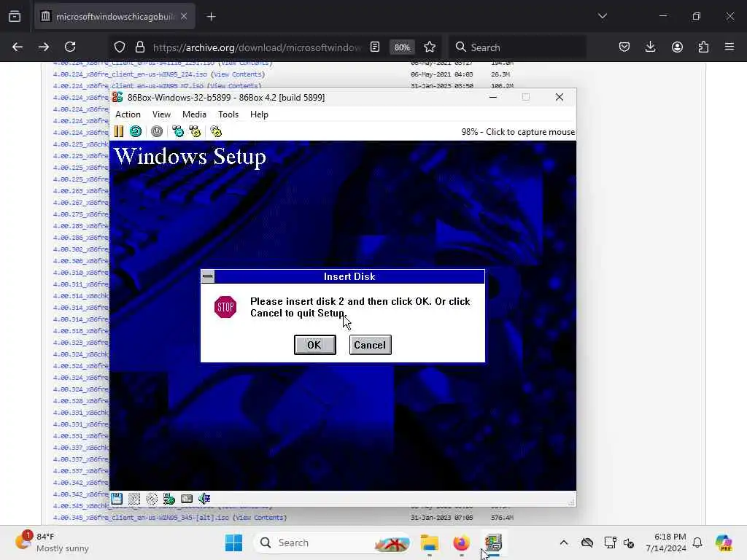
Task: Click the archive.org URL address bar
Action: (256, 47)
